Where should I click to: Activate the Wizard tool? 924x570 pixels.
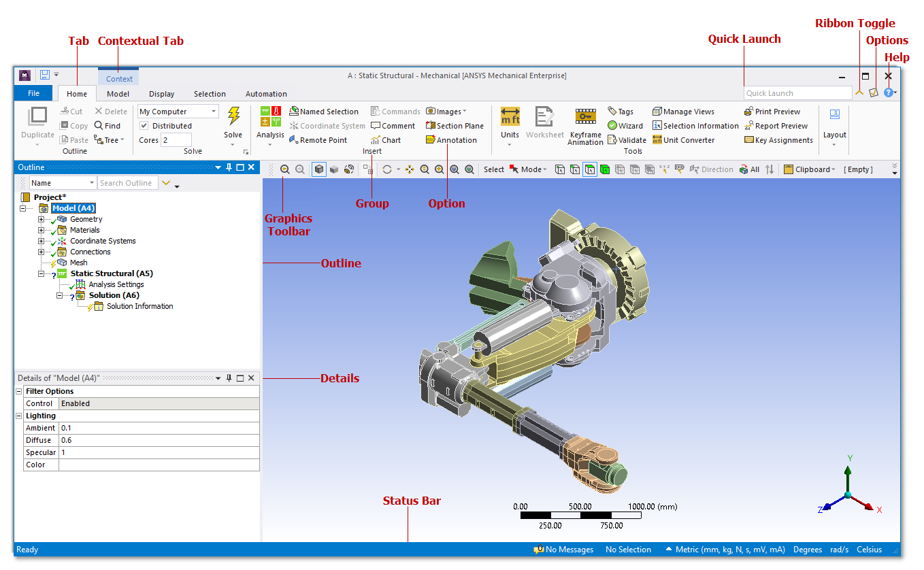[x=625, y=125]
